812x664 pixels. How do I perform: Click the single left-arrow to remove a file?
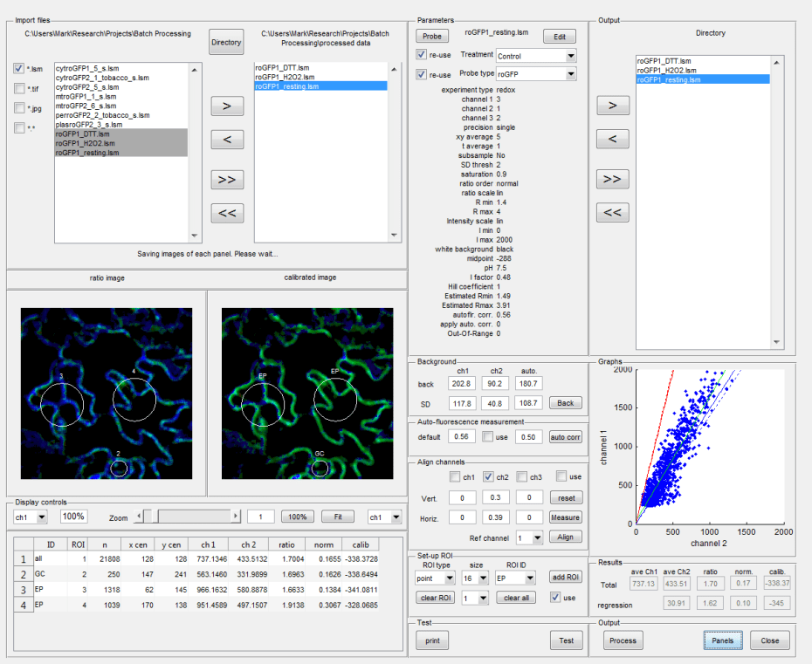click(225, 139)
